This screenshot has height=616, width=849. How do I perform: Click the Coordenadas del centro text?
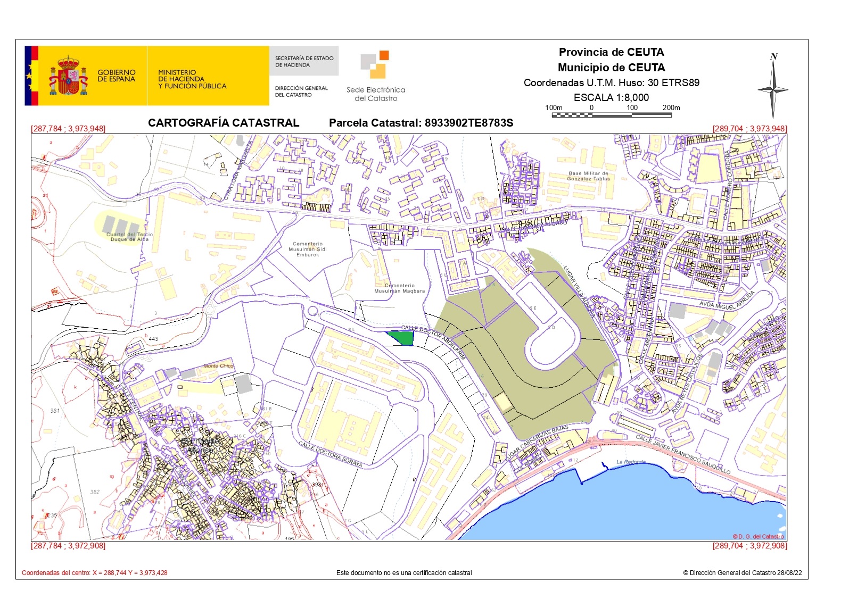[x=95, y=573]
